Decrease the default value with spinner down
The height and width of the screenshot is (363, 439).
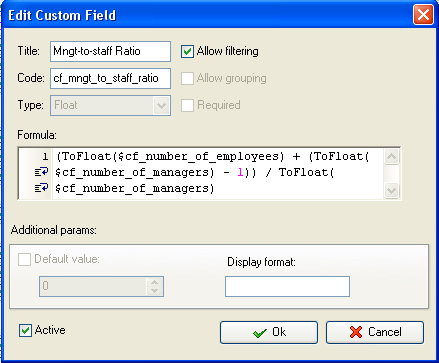pos(154,291)
